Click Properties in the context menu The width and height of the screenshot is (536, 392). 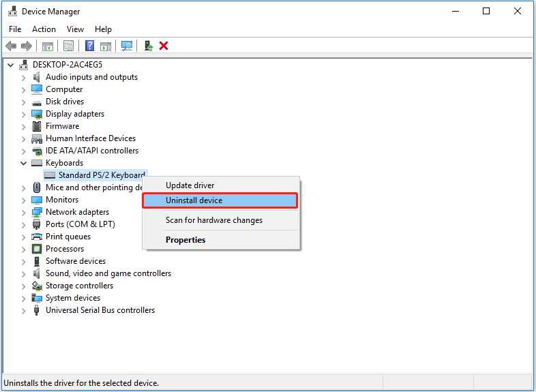point(185,240)
